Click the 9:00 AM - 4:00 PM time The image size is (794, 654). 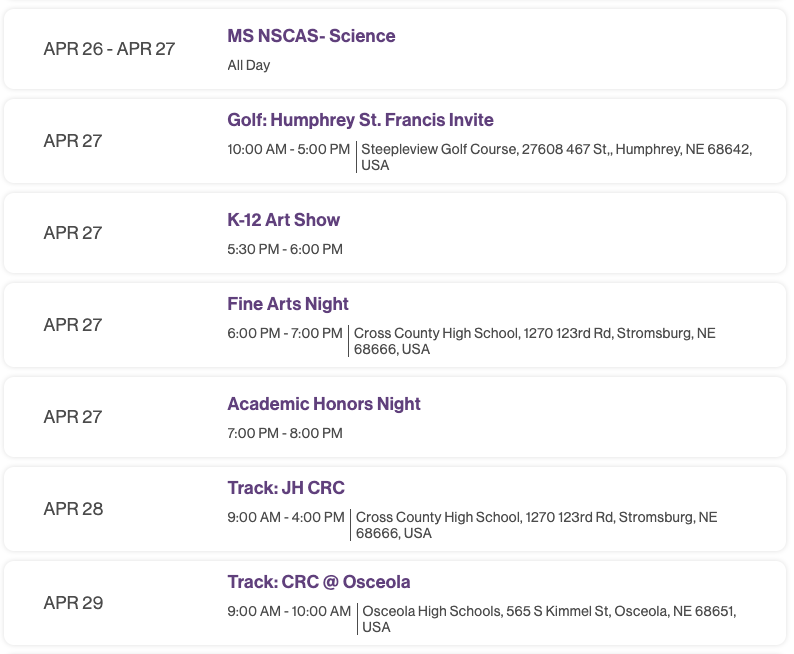pos(285,517)
